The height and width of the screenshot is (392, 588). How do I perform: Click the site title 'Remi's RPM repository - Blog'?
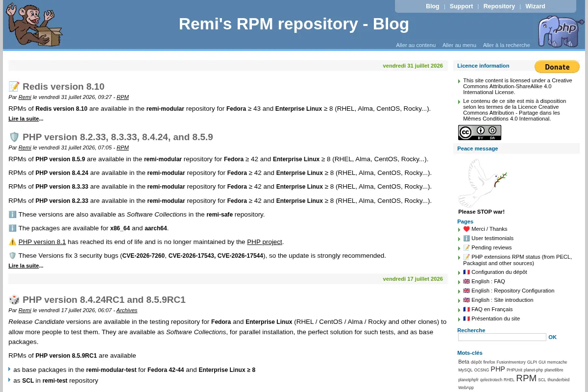coord(294,24)
